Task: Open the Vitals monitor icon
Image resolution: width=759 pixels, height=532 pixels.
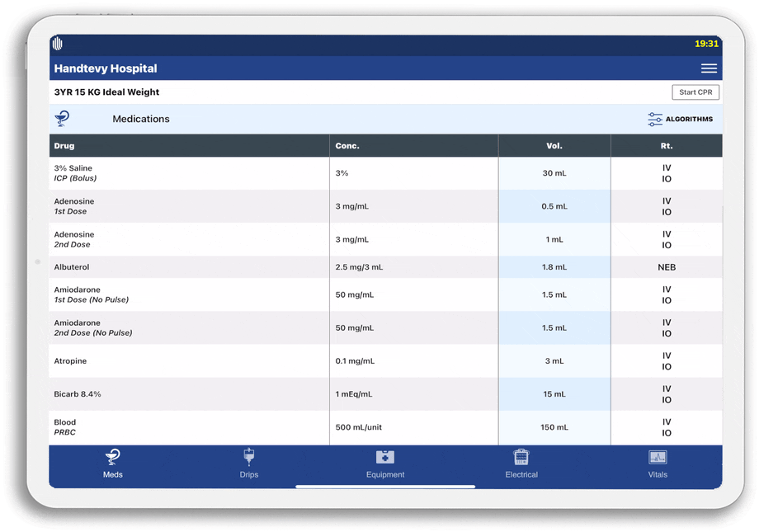Action: click(658, 457)
